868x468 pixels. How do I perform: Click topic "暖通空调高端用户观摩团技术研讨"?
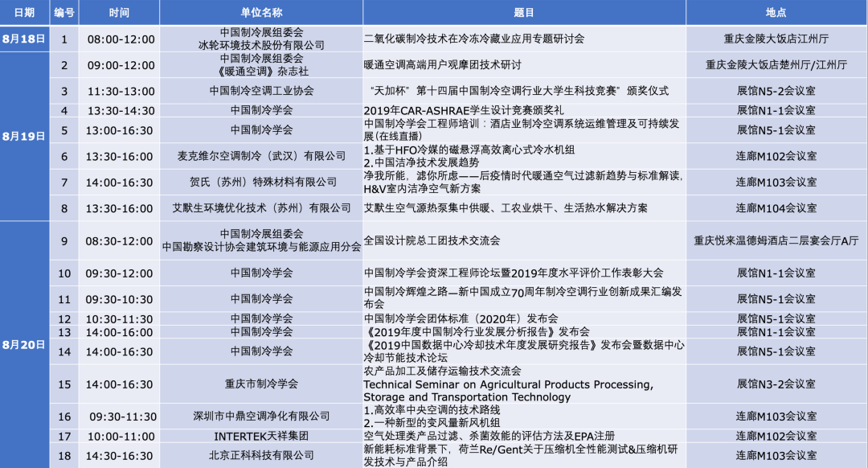point(442,65)
